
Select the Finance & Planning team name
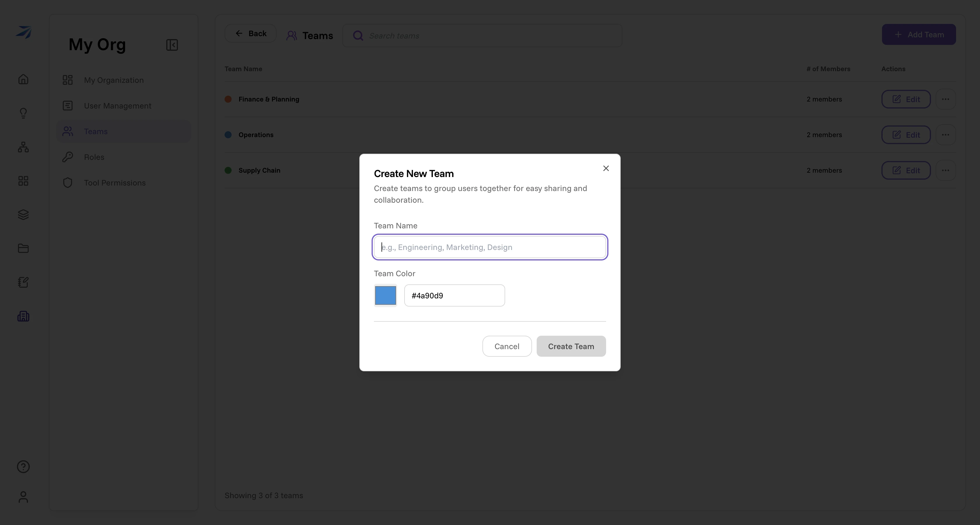(x=269, y=99)
